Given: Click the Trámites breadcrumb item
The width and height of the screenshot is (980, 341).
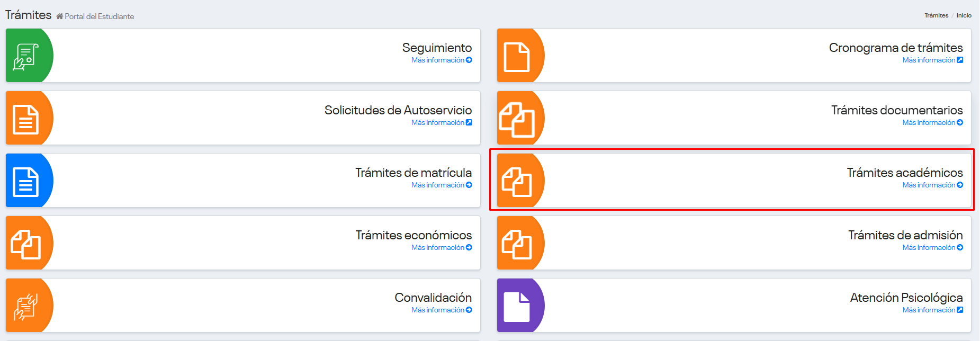Looking at the screenshot, I should coord(936,15).
